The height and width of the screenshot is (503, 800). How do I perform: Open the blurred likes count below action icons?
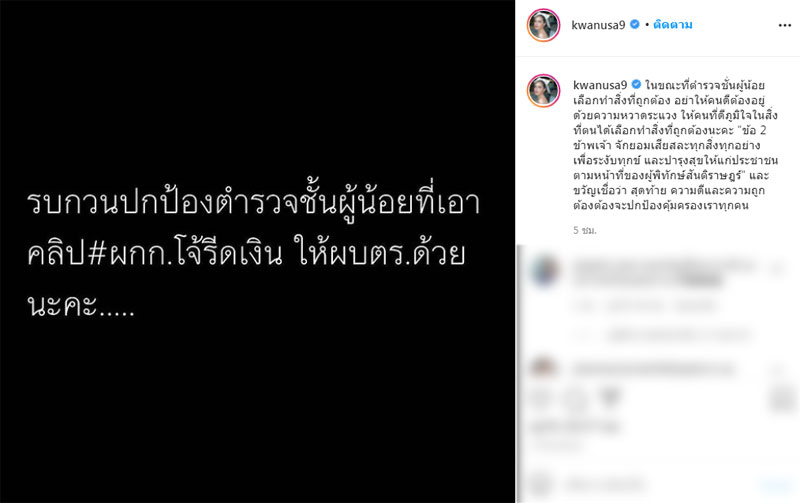pos(576,426)
